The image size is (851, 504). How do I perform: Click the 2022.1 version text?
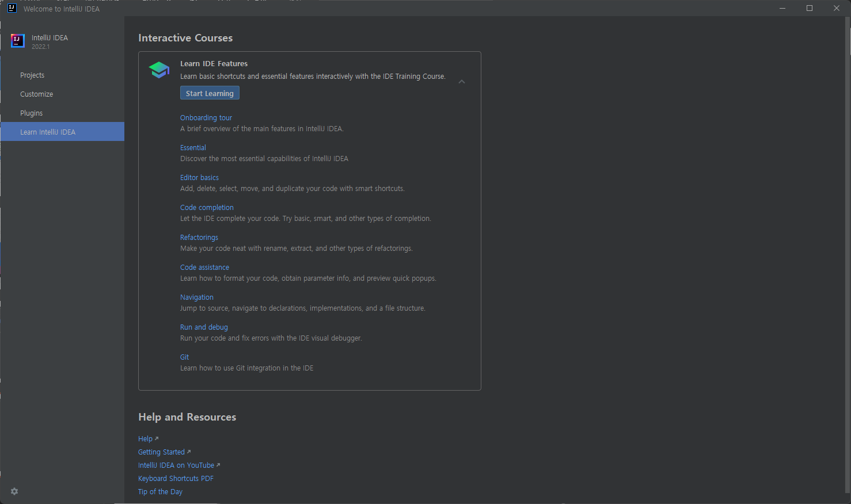[x=40, y=47]
